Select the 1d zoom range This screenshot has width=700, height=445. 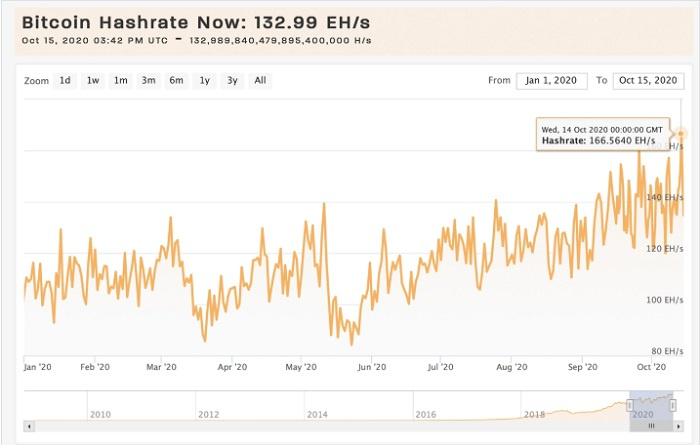65,81
